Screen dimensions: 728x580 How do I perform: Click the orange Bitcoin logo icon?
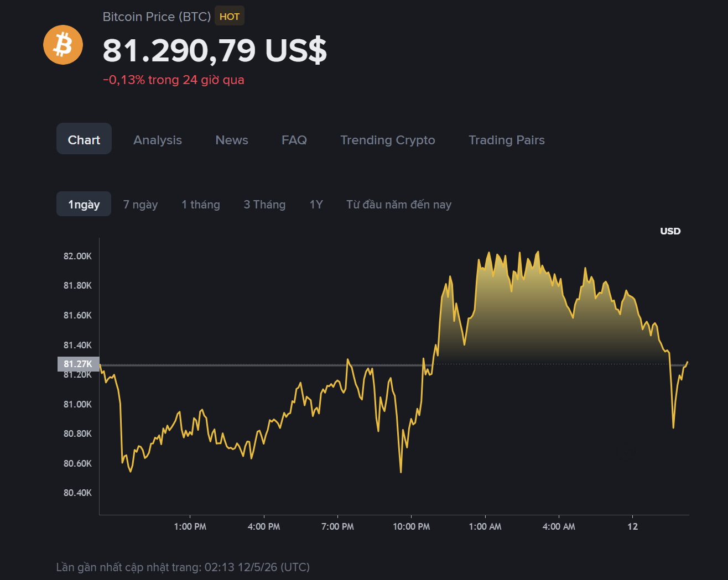pyautogui.click(x=63, y=45)
